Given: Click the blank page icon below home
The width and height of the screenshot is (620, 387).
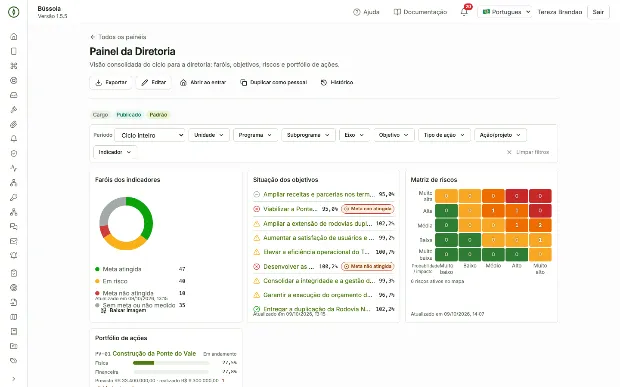Looking at the screenshot, I should coord(13,51).
